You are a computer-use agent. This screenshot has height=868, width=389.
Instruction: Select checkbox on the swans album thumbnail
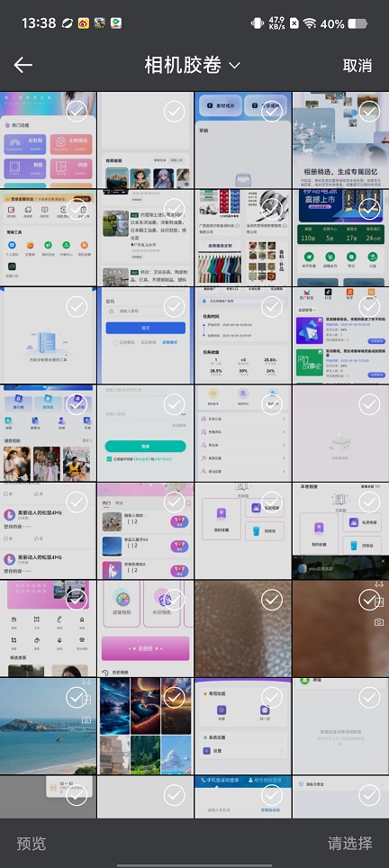pos(369,112)
